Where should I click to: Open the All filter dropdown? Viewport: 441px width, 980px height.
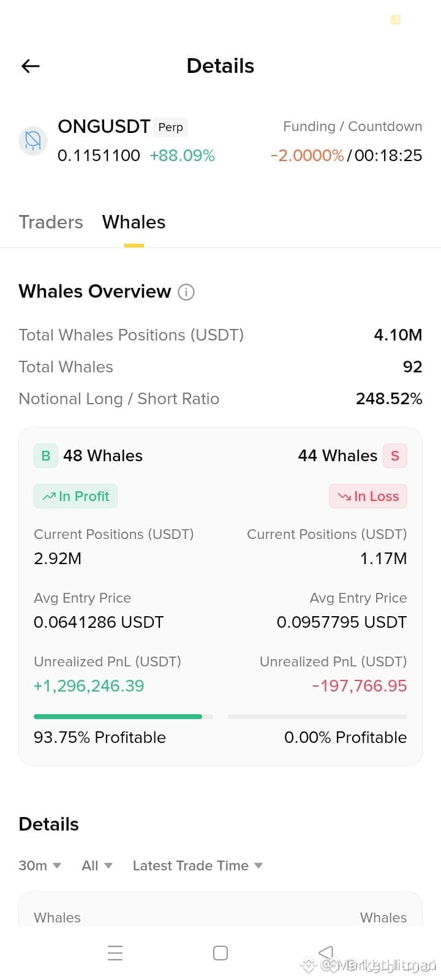[97, 865]
